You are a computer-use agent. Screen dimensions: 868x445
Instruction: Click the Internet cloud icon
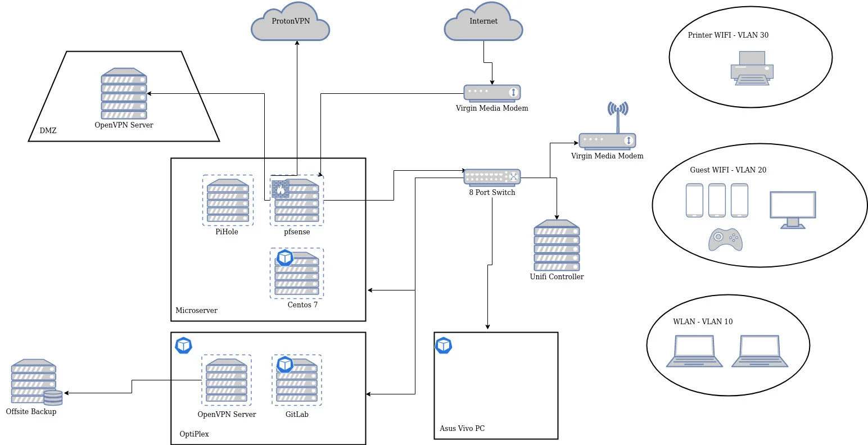483,22
